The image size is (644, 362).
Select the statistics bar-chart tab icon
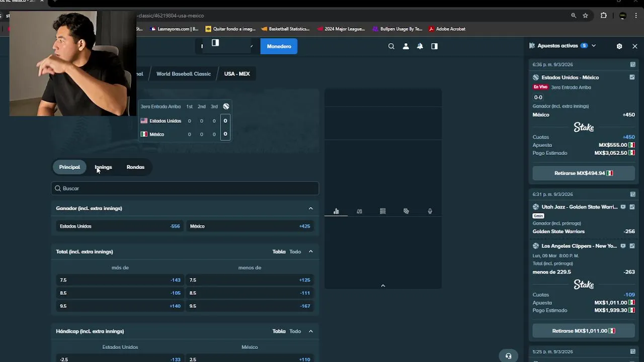pos(336,211)
